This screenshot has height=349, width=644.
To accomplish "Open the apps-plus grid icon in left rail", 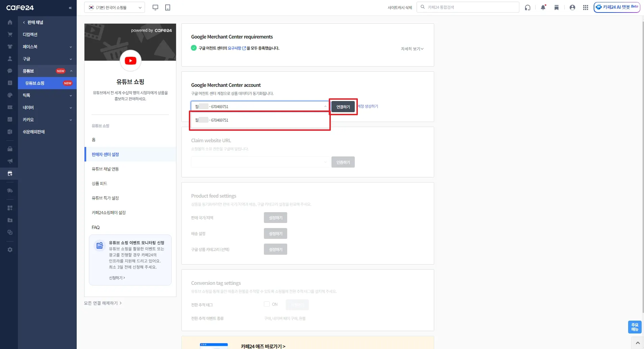I will point(10,208).
